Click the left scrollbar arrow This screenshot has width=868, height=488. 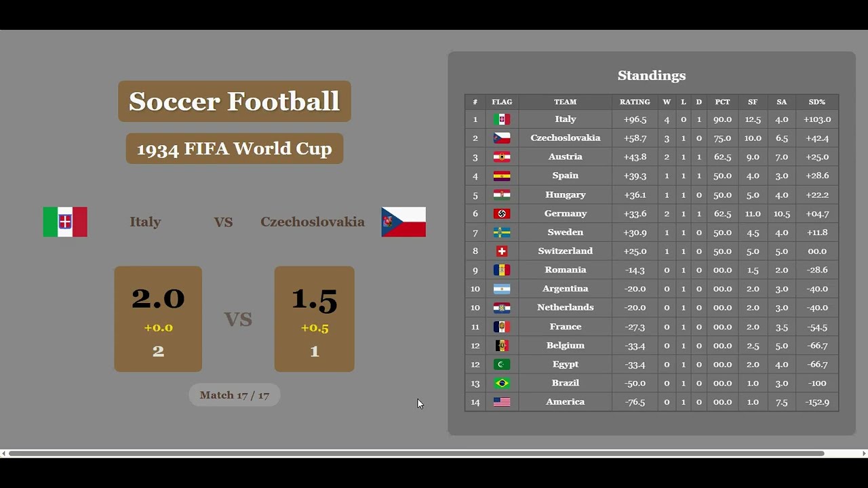[3, 453]
